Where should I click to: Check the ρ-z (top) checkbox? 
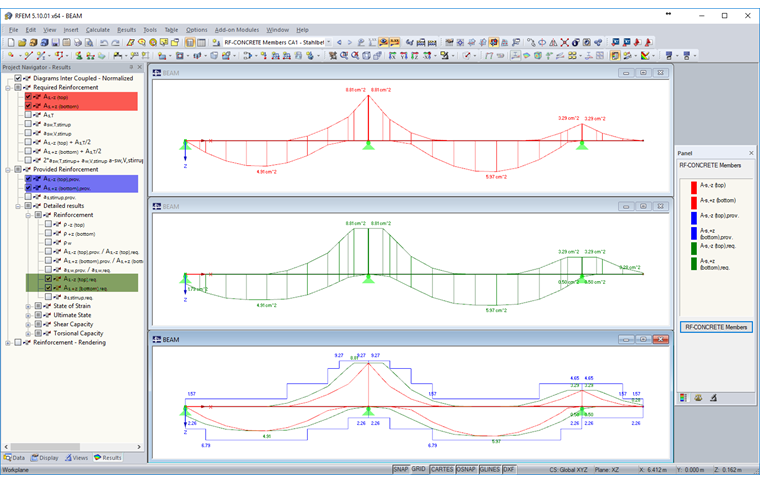(48, 224)
